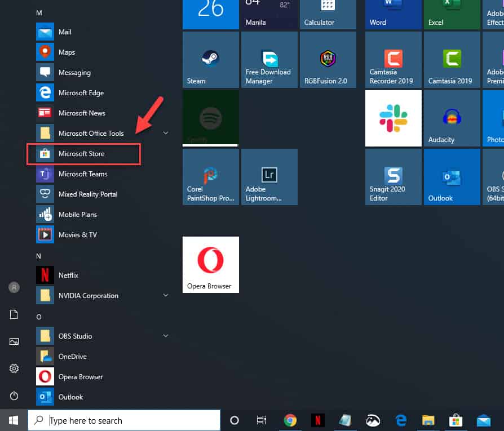Open Mobile Plans app

[103, 214]
